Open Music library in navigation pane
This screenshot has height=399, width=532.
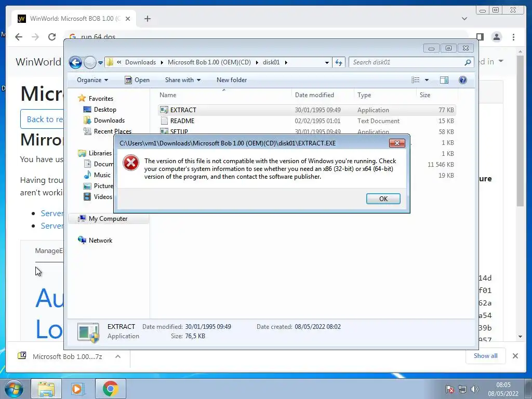tap(102, 175)
